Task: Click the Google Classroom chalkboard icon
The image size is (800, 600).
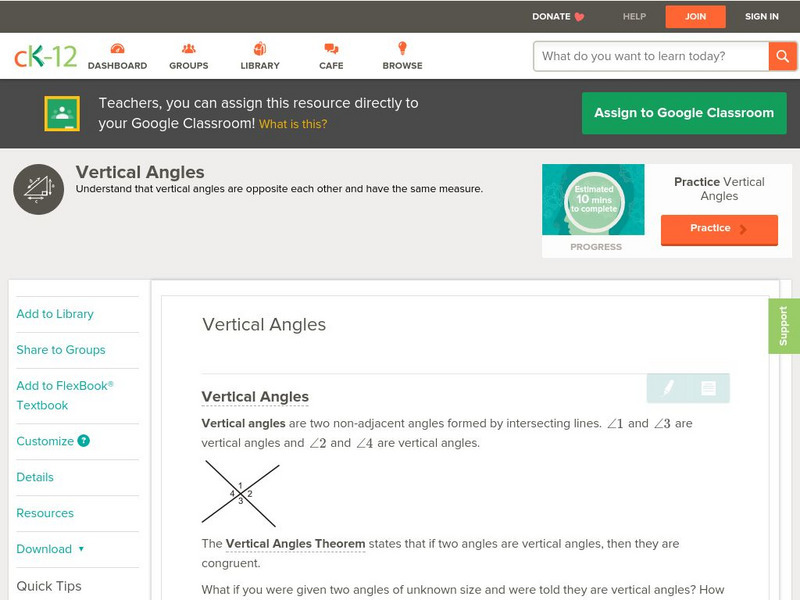Action: tap(62, 113)
